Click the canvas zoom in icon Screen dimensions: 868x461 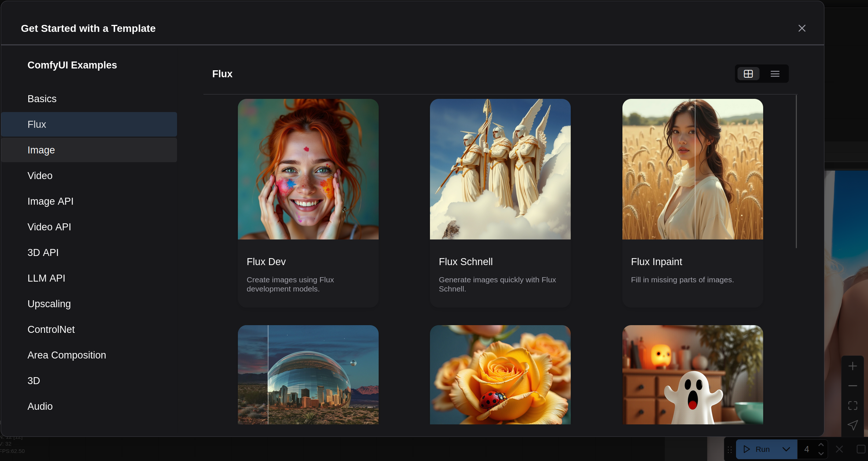tap(853, 366)
